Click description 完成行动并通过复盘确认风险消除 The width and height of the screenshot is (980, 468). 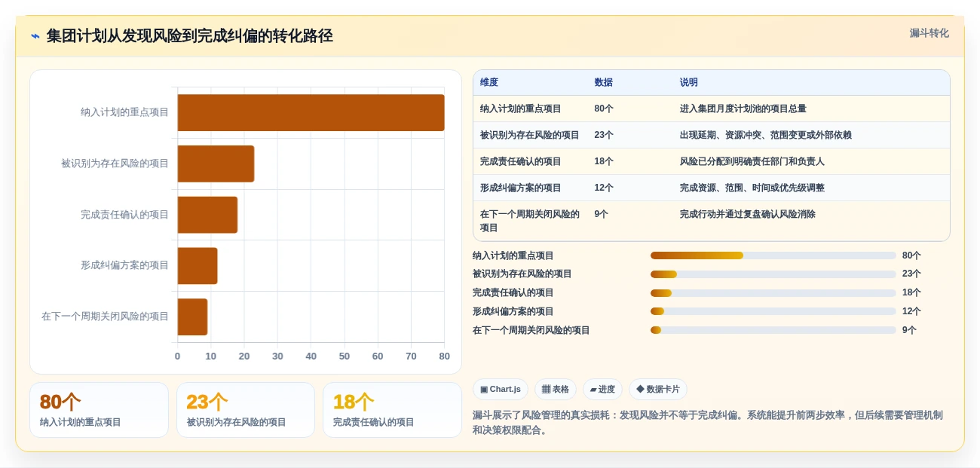click(x=748, y=214)
